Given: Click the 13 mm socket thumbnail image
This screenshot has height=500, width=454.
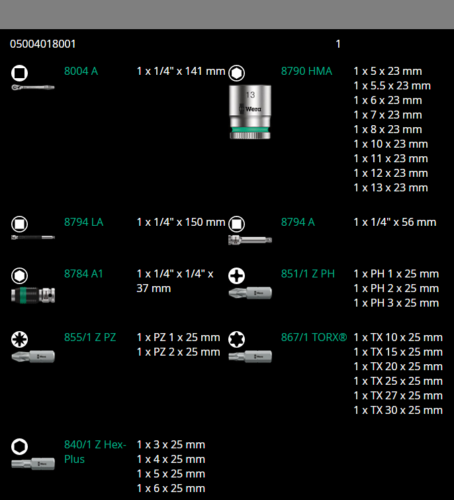Looking at the screenshot, I should [250, 112].
